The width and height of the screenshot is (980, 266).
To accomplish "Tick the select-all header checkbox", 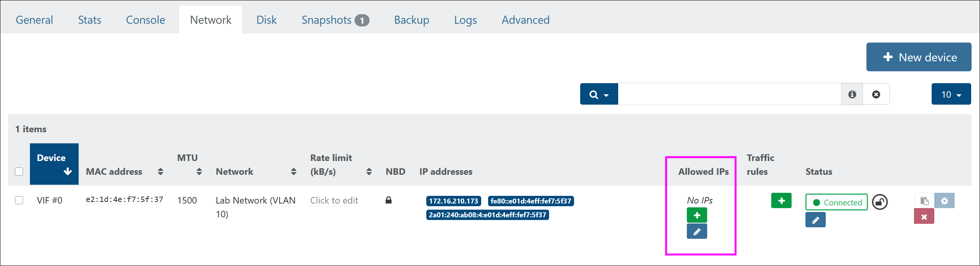I will (x=19, y=171).
